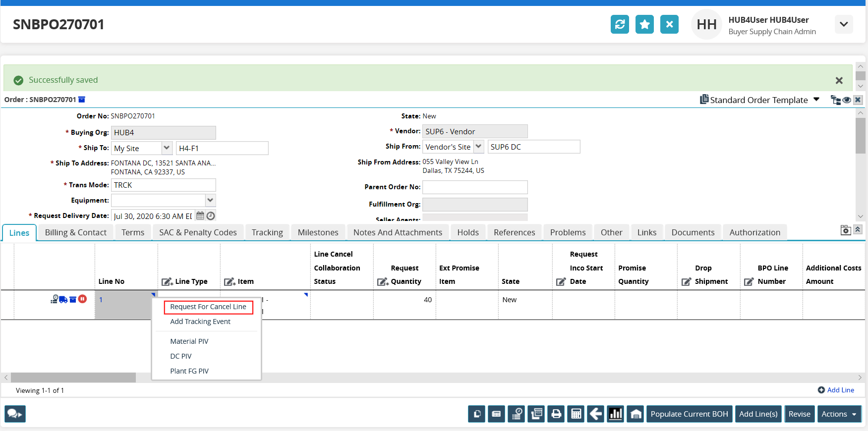Click the refresh icon in the header
This screenshot has height=431, width=868.
620,24
